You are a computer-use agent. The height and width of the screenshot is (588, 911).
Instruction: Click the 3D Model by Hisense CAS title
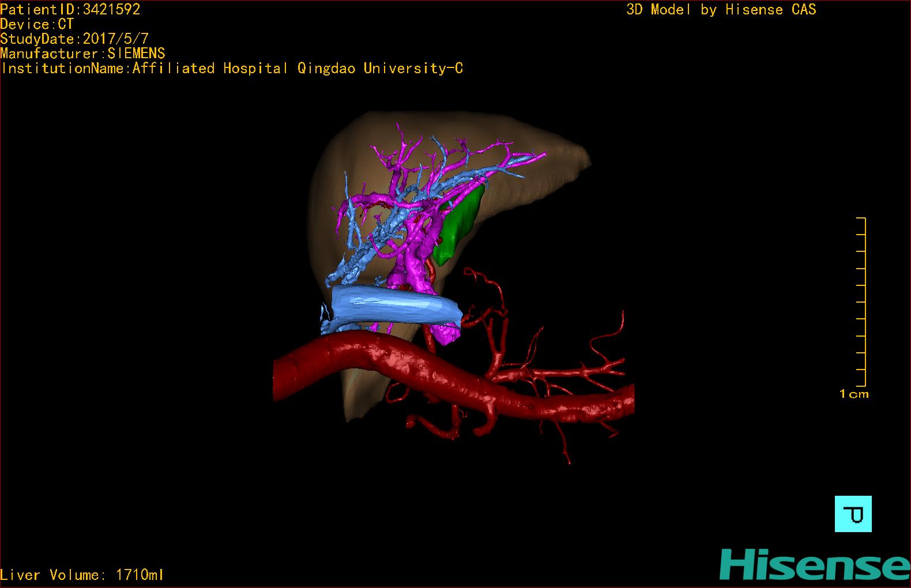(721, 10)
